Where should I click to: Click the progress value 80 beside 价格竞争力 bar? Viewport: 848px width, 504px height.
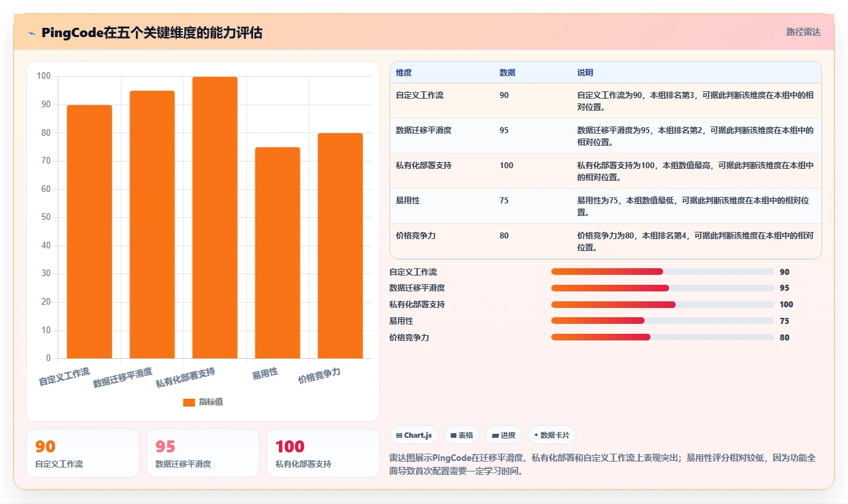(x=784, y=338)
